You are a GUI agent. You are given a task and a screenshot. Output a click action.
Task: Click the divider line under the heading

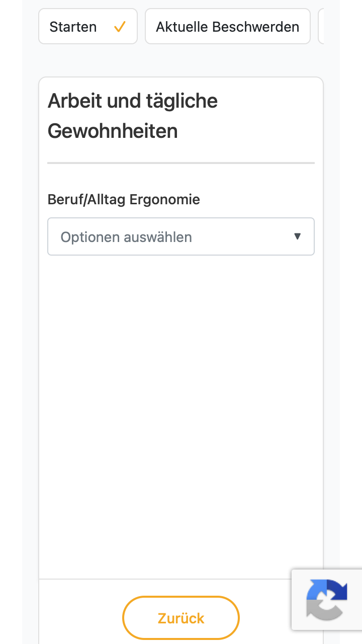tap(181, 163)
